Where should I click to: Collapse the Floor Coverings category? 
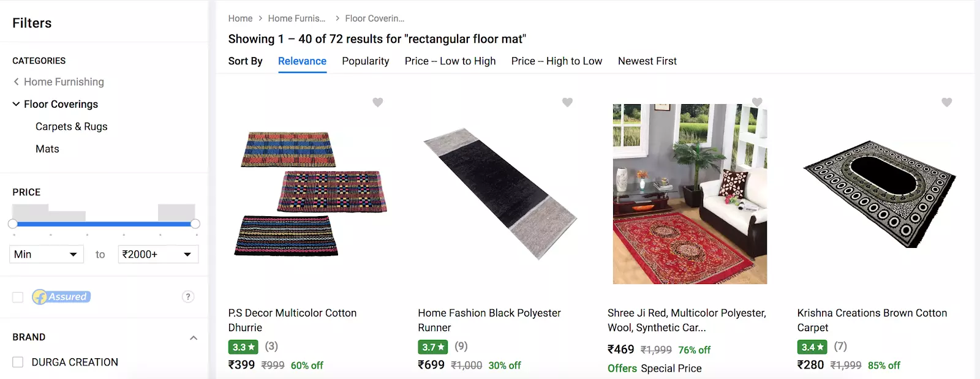16,104
